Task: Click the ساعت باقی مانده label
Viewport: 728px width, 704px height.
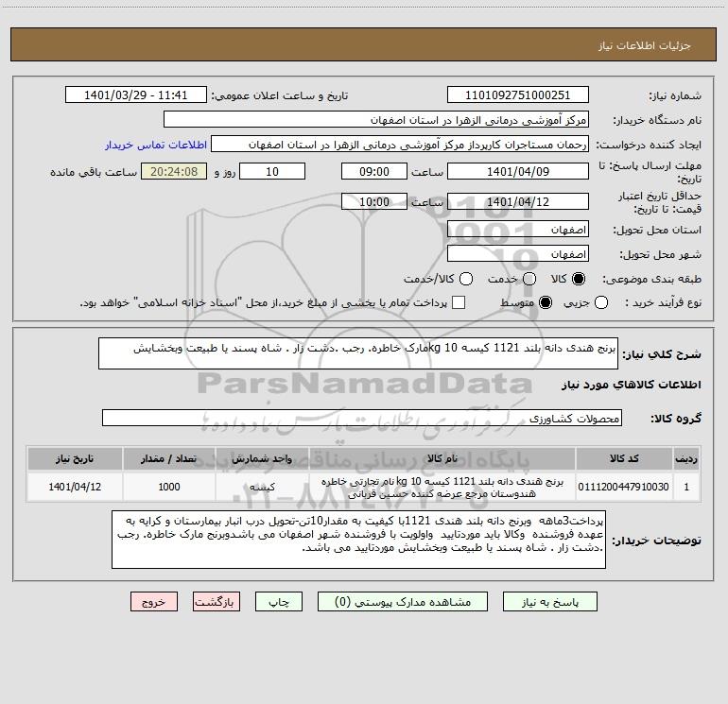Action: [94, 172]
